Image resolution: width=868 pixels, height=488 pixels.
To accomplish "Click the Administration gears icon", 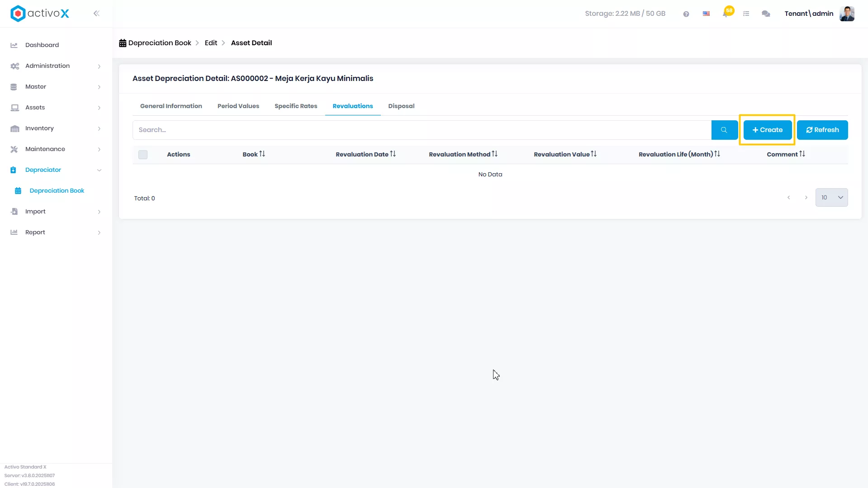I will tap(14, 66).
